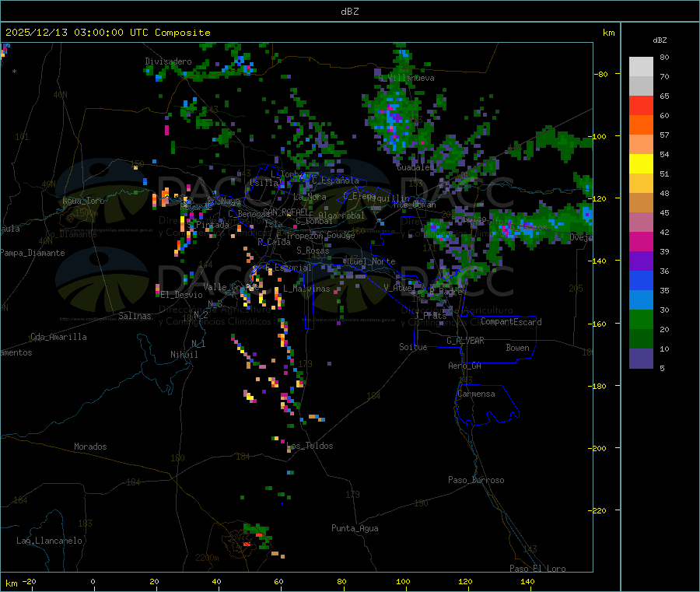
Task: Click the Carmensa location label
Action: coord(476,394)
